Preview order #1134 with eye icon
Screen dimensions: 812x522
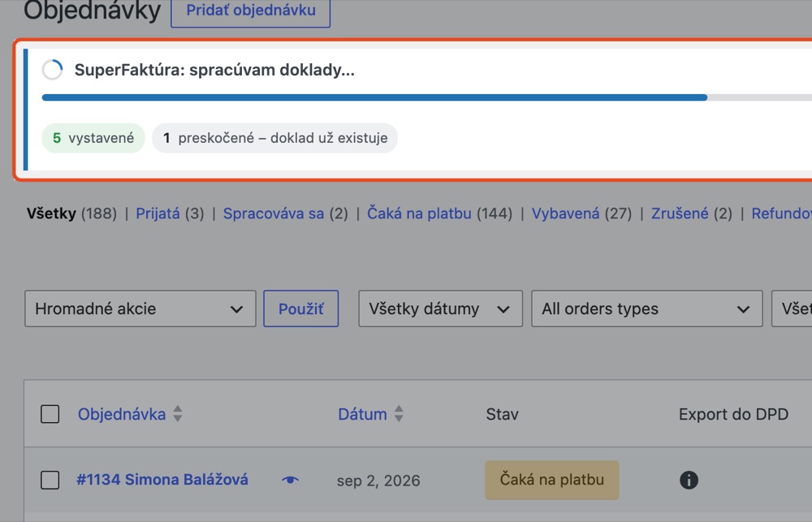[290, 480]
